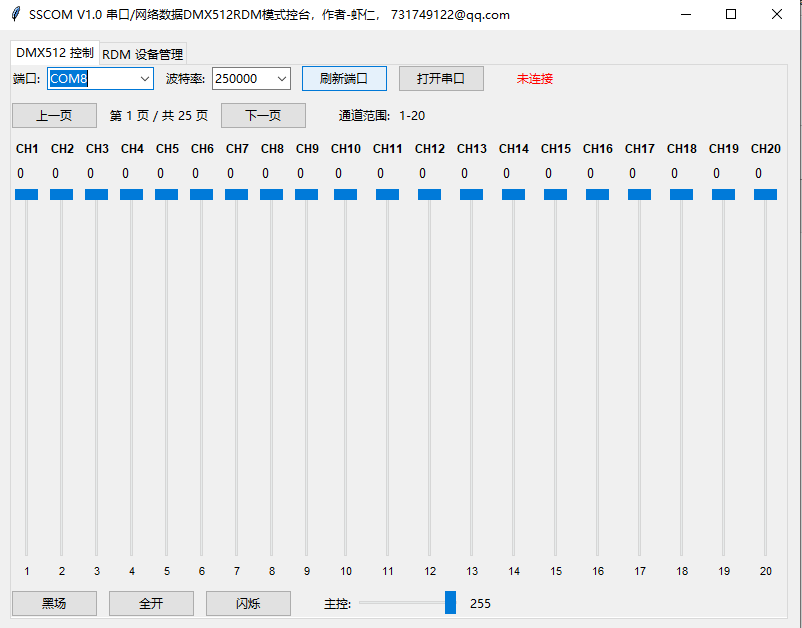This screenshot has height=628, width=802.
Task: Click the 黑场 blackout button
Action: click(54, 604)
